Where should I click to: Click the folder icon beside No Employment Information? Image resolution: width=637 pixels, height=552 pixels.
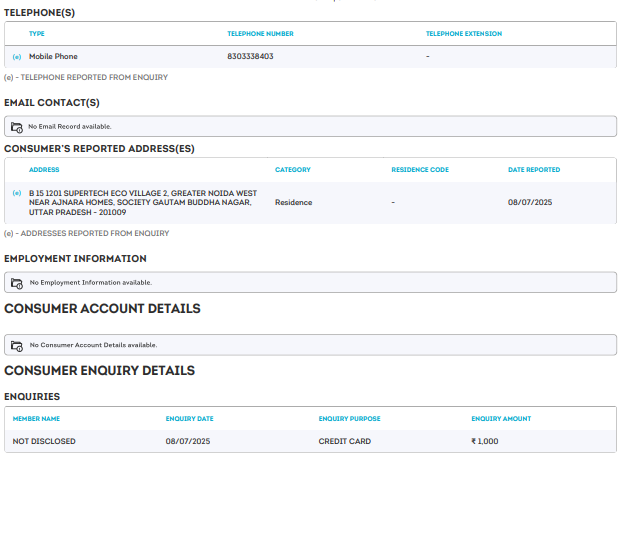click(x=16, y=283)
